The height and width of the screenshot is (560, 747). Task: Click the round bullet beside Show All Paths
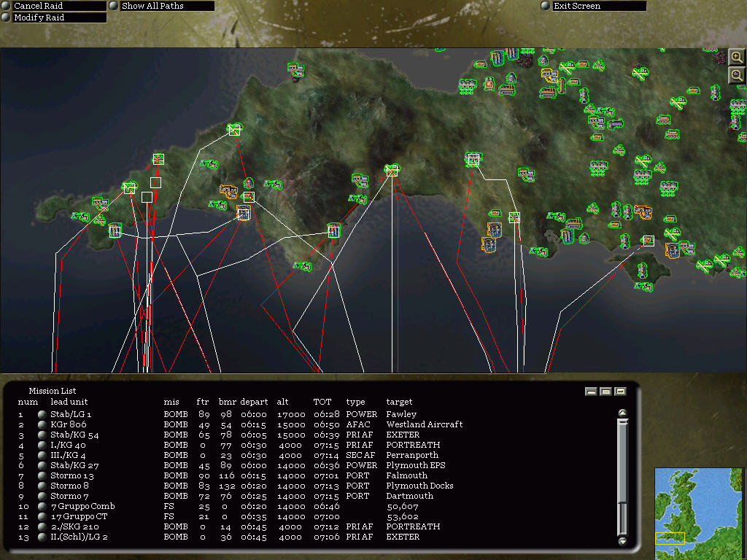[x=114, y=6]
